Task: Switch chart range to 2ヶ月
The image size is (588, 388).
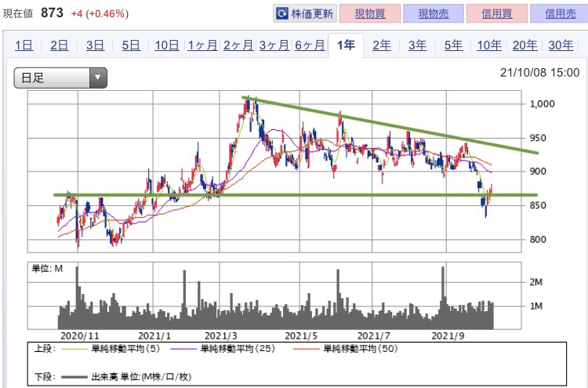Action: point(238,45)
